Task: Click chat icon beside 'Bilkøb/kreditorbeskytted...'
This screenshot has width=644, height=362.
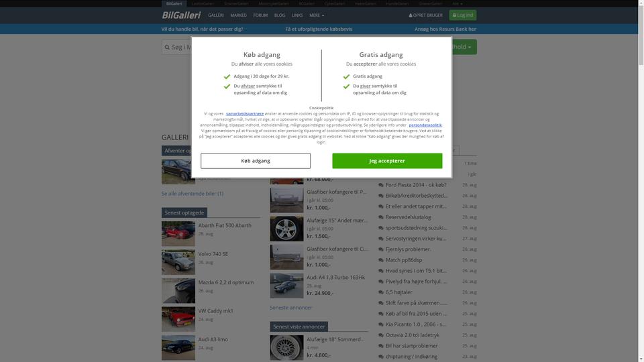Action: pyautogui.click(x=381, y=196)
